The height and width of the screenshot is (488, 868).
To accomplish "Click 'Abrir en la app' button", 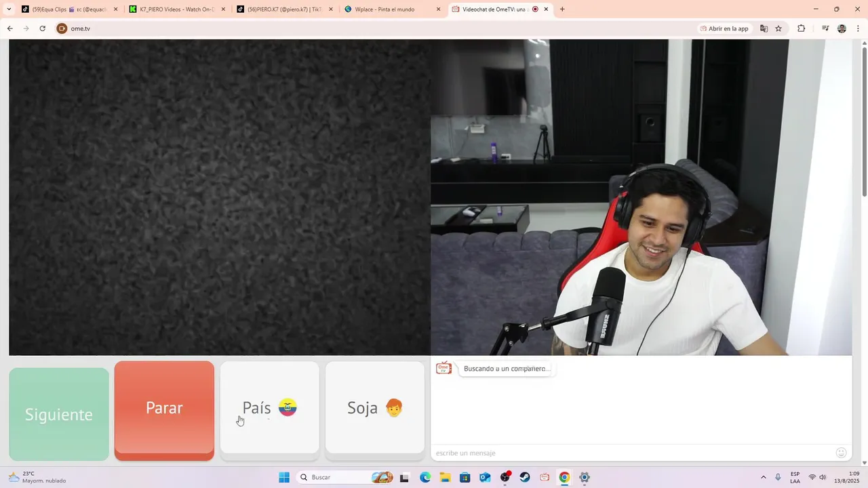I will pyautogui.click(x=724, y=28).
